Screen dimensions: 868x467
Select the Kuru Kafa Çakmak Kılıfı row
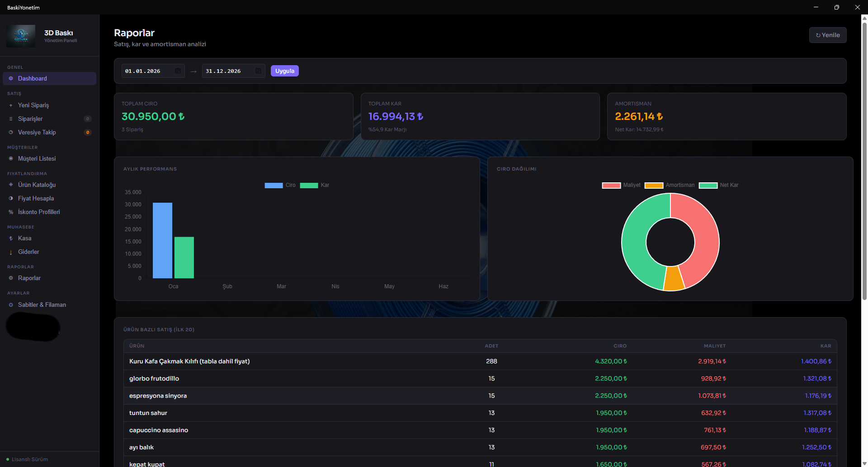[480, 361]
